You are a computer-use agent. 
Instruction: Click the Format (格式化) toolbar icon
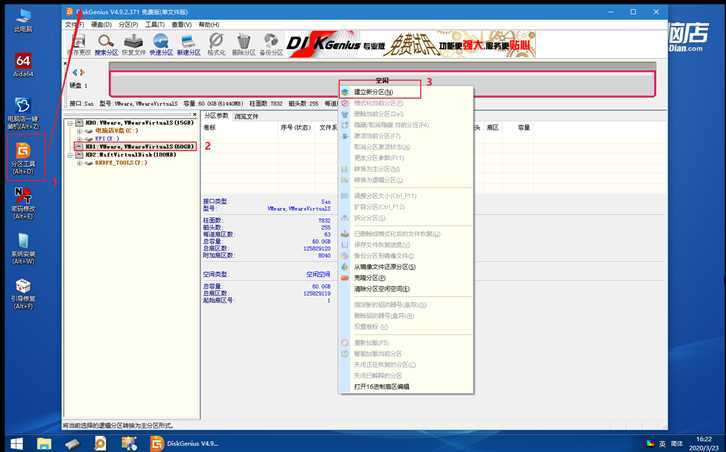click(x=216, y=44)
